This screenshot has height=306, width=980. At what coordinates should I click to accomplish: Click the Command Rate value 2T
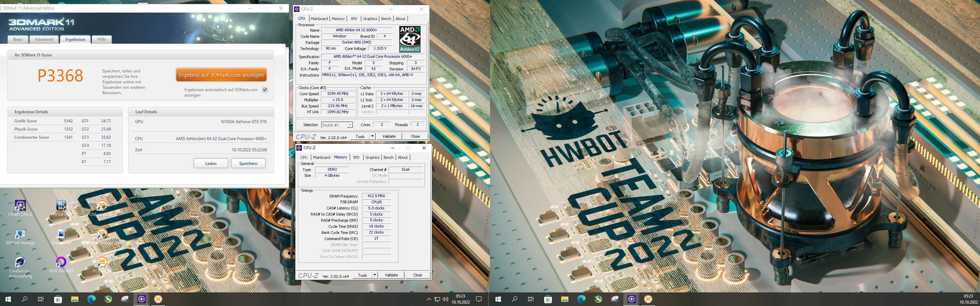click(376, 239)
